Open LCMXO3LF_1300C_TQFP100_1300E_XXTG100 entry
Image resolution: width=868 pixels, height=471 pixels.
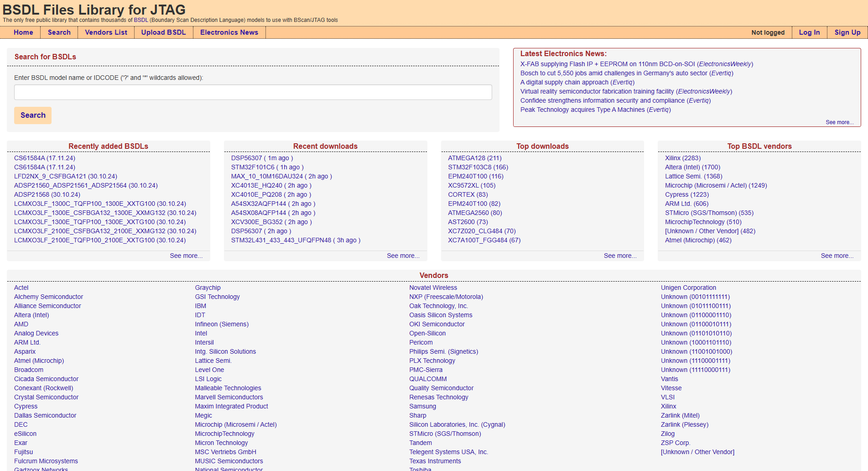(x=100, y=204)
